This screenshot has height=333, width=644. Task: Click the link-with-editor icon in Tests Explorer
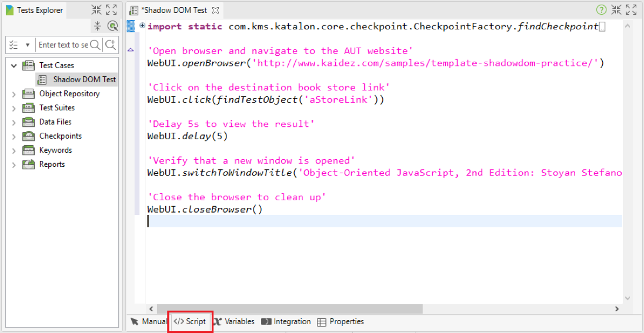112,26
